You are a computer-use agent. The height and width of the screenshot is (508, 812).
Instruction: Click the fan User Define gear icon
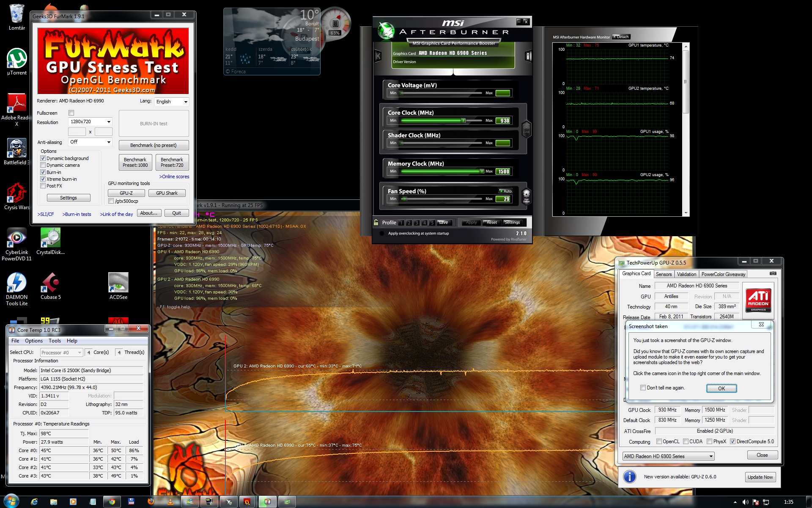pos(526,196)
